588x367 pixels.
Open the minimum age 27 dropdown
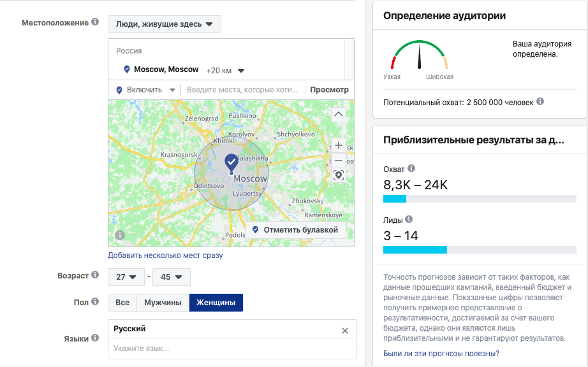pyautogui.click(x=126, y=277)
